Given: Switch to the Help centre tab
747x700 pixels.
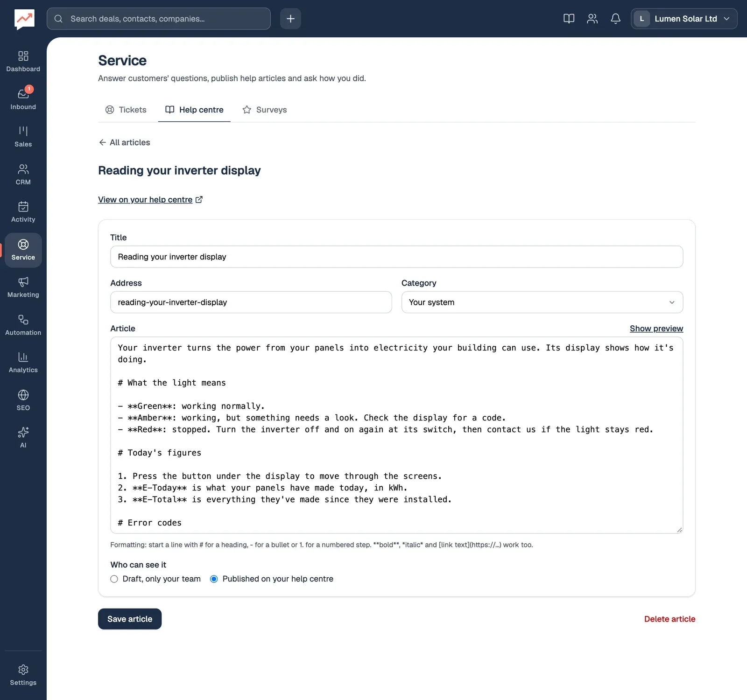Looking at the screenshot, I should [194, 110].
